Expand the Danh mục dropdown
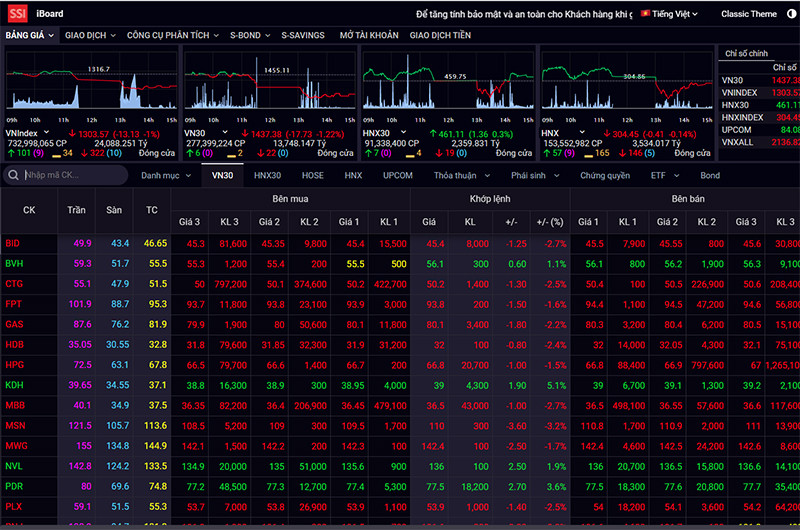 (165, 175)
